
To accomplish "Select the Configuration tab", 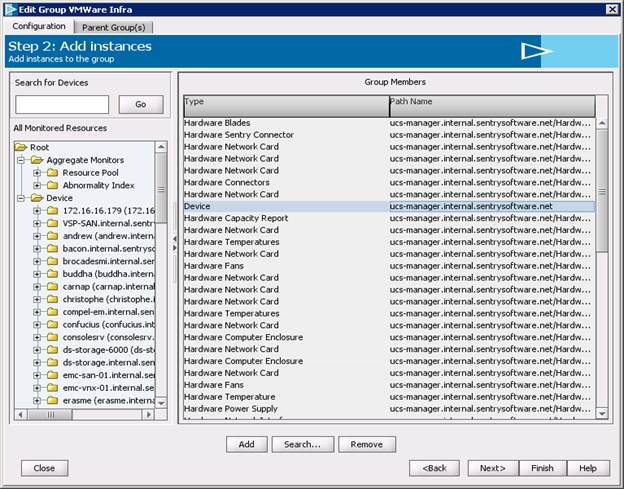I will click(x=39, y=27).
